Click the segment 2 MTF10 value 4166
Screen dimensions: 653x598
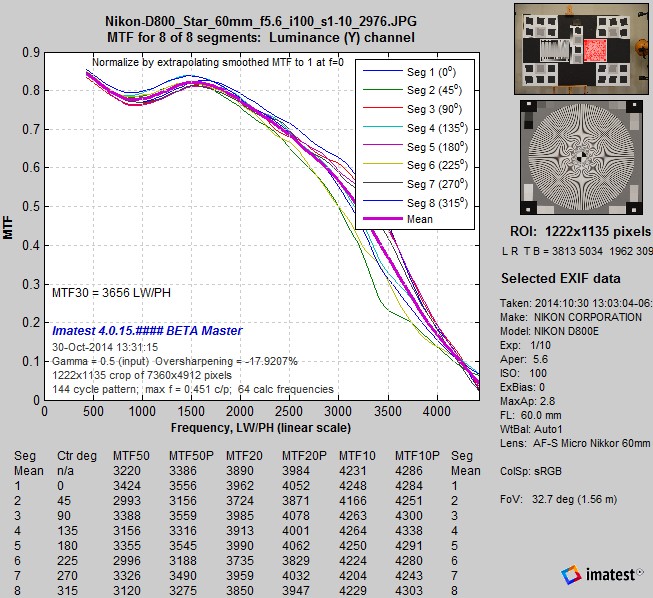coord(353,501)
